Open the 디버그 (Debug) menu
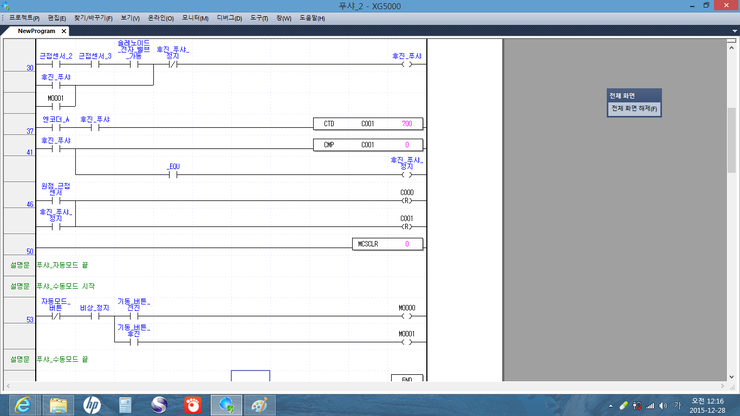740x416 pixels. [229, 18]
